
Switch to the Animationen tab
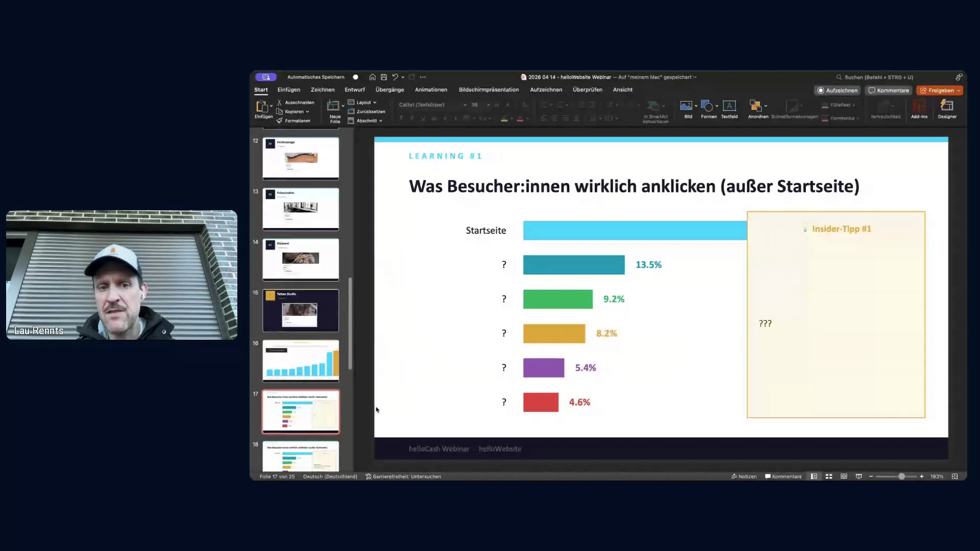coord(431,90)
